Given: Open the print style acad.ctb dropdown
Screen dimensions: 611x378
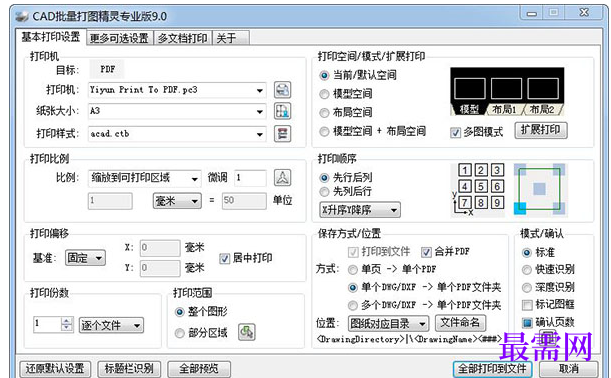Looking at the screenshot, I should point(177,134).
